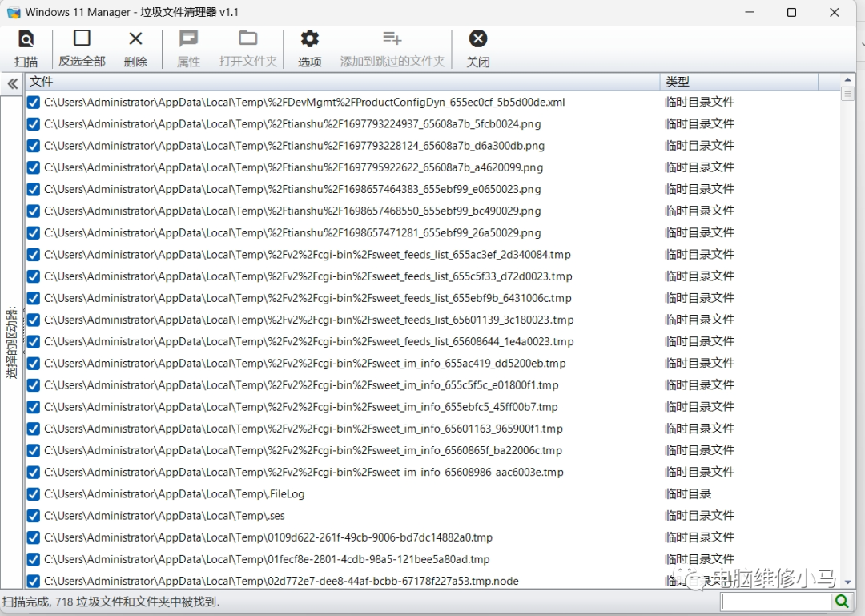Select row F1698657468550_655ebf99_bc490029.png
The height and width of the screenshot is (616, 865).
click(x=433, y=211)
